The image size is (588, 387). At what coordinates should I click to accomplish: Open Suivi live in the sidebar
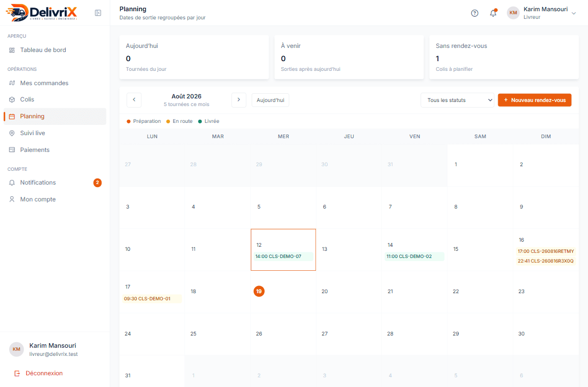(x=55, y=133)
